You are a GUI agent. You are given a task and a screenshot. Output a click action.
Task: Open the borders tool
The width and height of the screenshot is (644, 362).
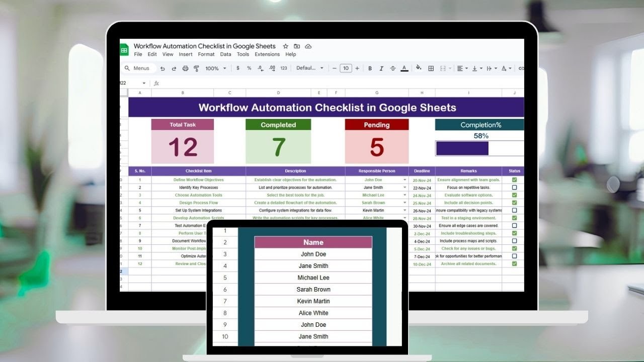tap(431, 68)
